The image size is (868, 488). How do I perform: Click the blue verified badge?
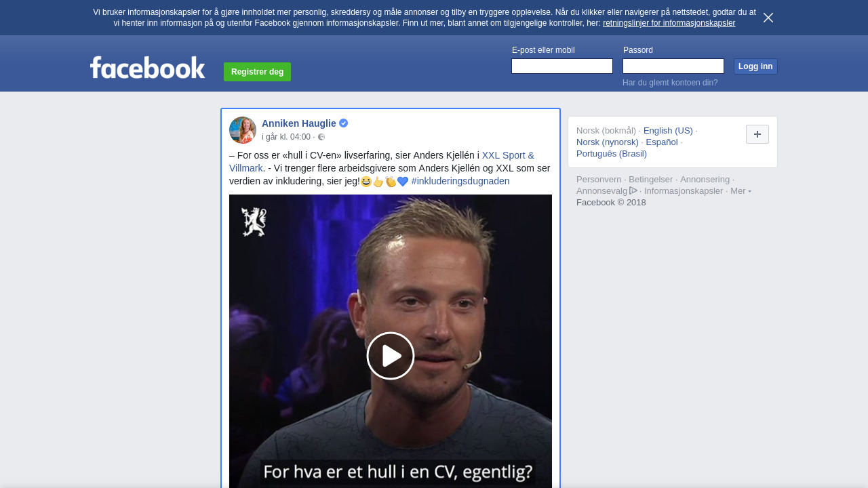point(344,123)
